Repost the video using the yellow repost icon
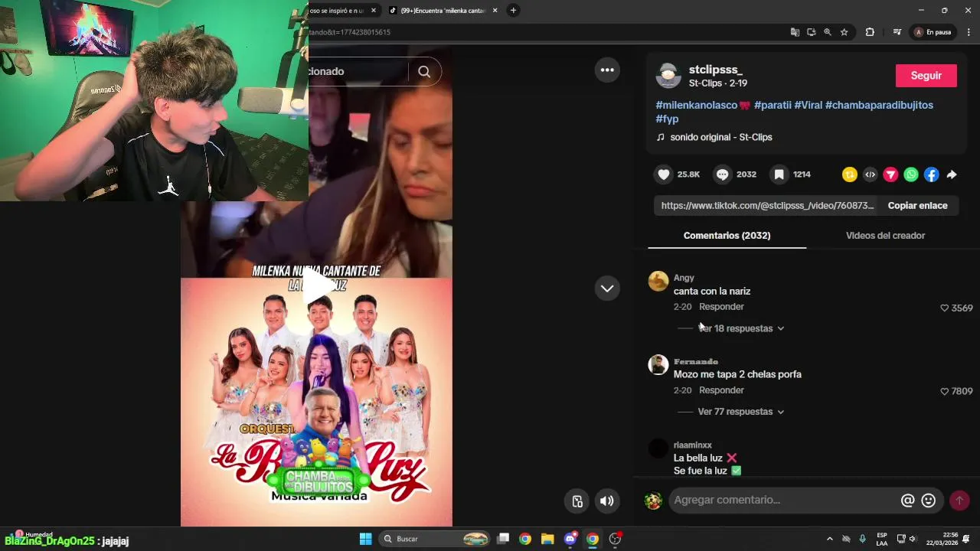This screenshot has width=980, height=551. (x=849, y=174)
